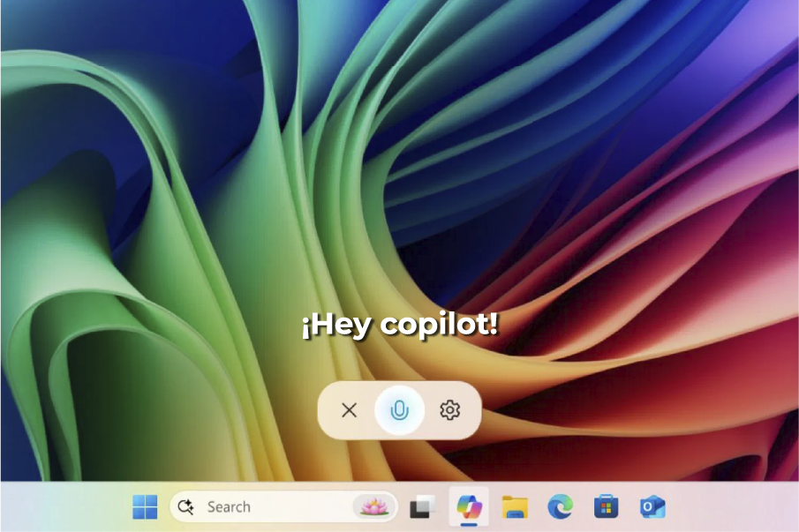This screenshot has height=532, width=799.
Task: Click the taskbar Search box
Action: coord(283,507)
